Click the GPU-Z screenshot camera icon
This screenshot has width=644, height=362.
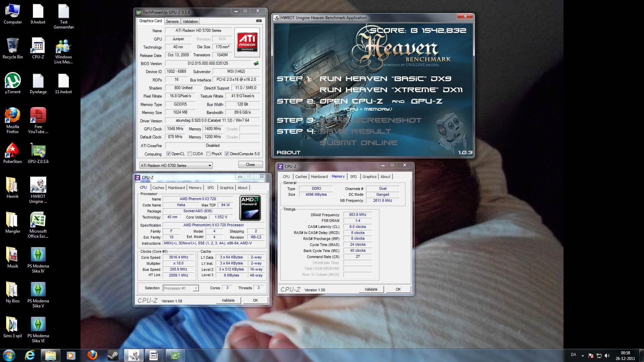coord(259,21)
